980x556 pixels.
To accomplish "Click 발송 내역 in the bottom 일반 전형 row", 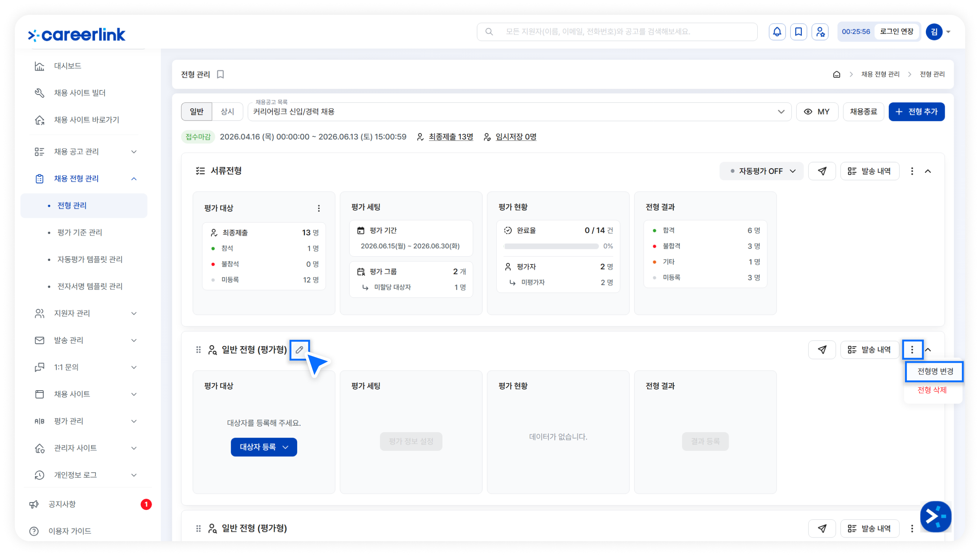I will click(x=869, y=528).
